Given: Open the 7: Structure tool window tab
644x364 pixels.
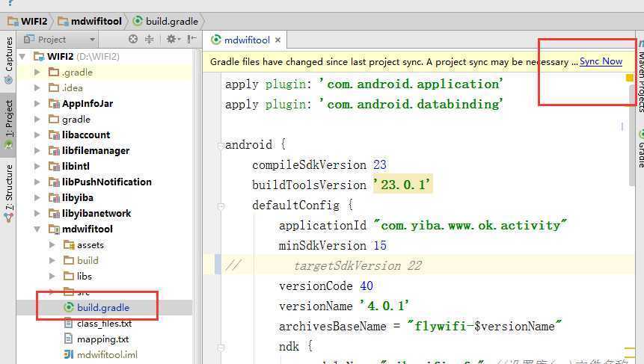Looking at the screenshot, I should click(9, 194).
